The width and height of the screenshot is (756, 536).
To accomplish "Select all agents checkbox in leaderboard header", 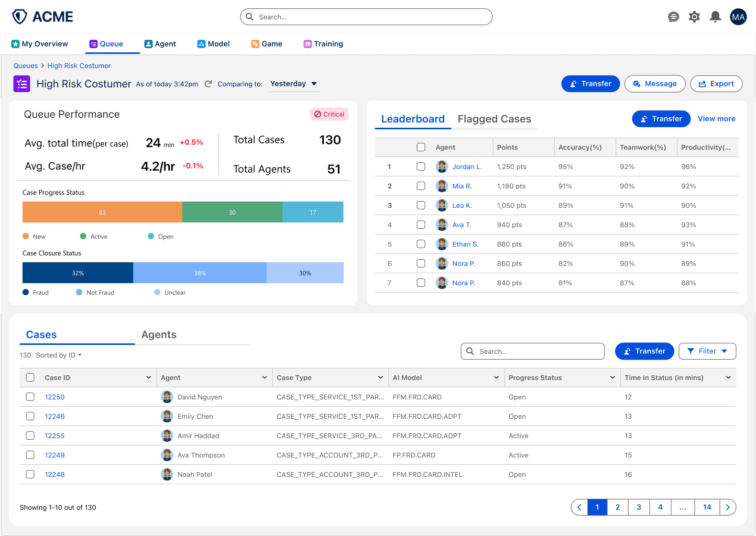I will coord(421,147).
